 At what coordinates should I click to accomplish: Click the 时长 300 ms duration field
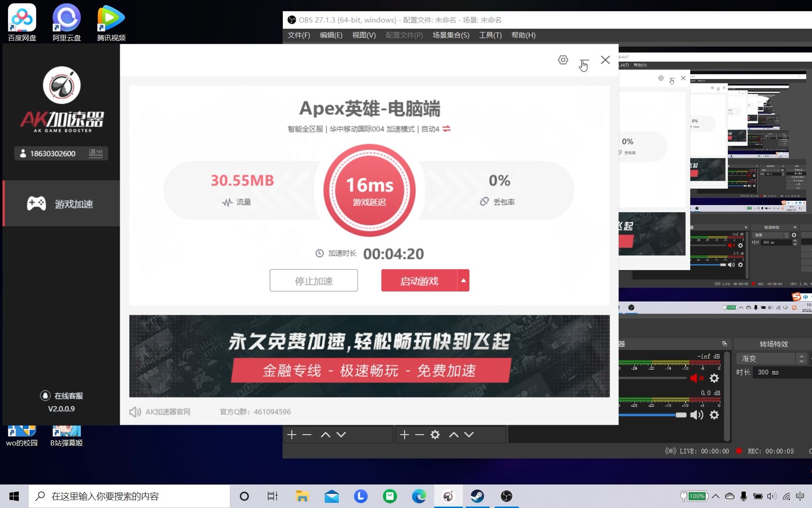(x=782, y=372)
